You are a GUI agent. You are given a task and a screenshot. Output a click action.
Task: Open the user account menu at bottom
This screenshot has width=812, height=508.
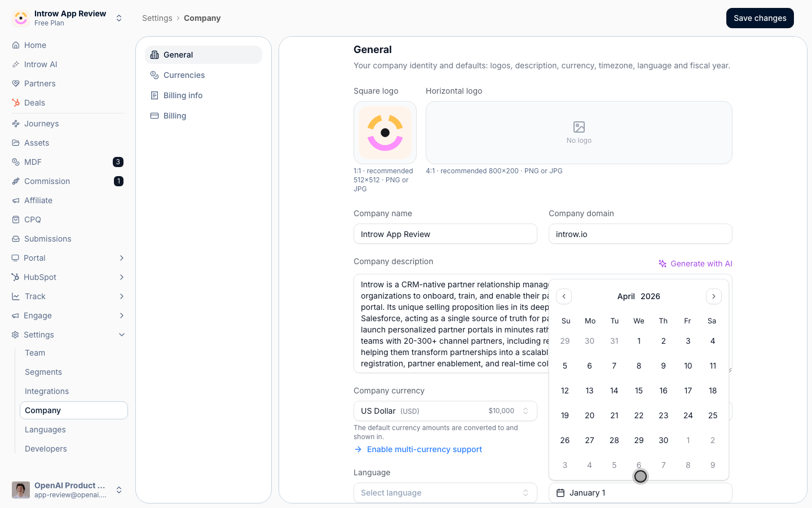(x=68, y=490)
